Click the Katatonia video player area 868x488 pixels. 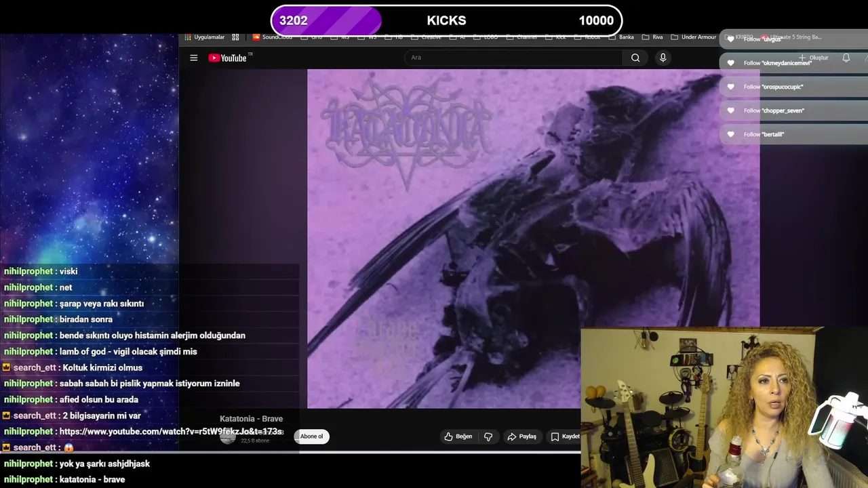pos(533,239)
